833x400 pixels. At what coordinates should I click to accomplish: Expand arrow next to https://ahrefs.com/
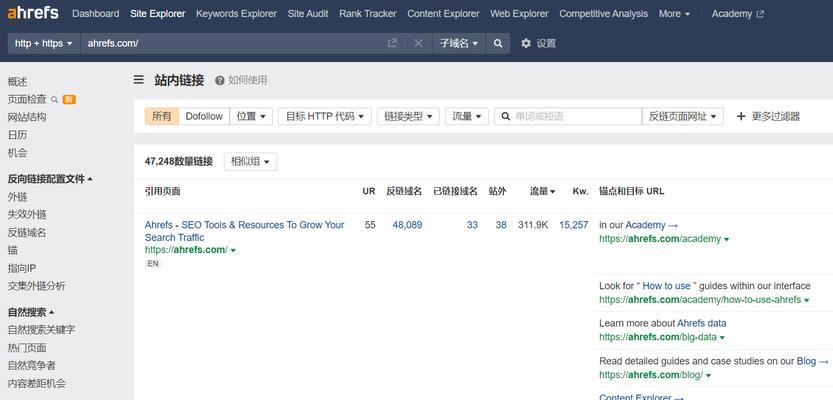[x=233, y=250]
